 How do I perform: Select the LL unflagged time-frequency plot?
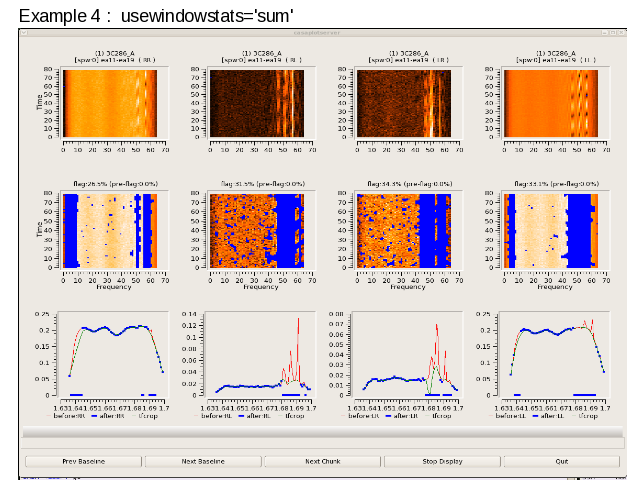click(551, 103)
